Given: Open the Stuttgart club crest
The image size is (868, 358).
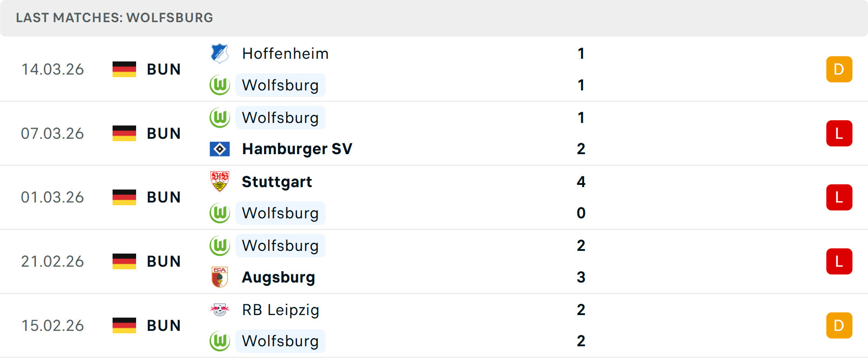Looking at the screenshot, I should (x=220, y=182).
